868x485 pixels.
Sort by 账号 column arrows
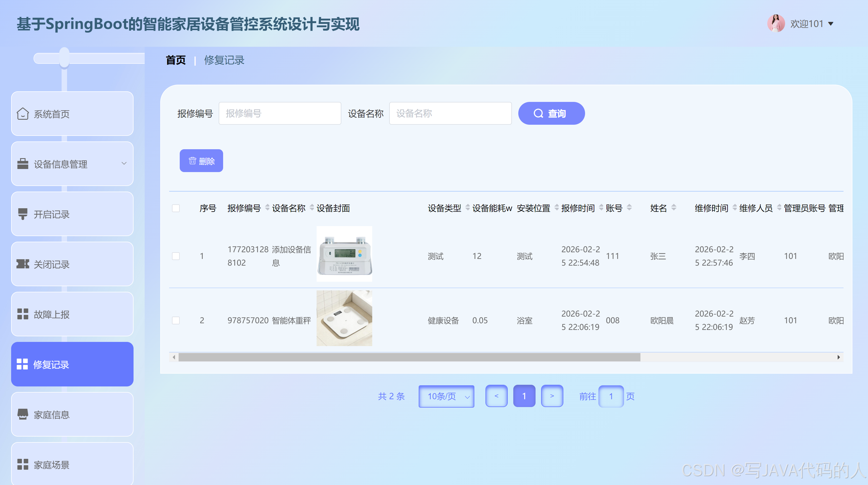click(629, 207)
